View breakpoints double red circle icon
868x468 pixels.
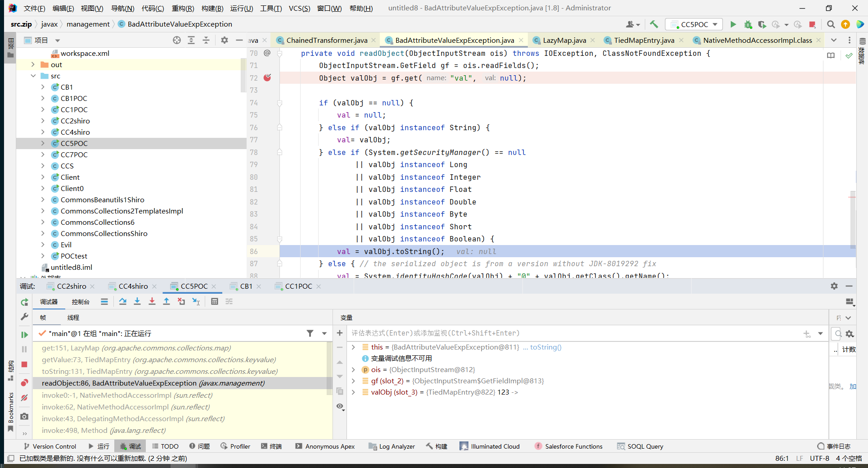point(24,383)
